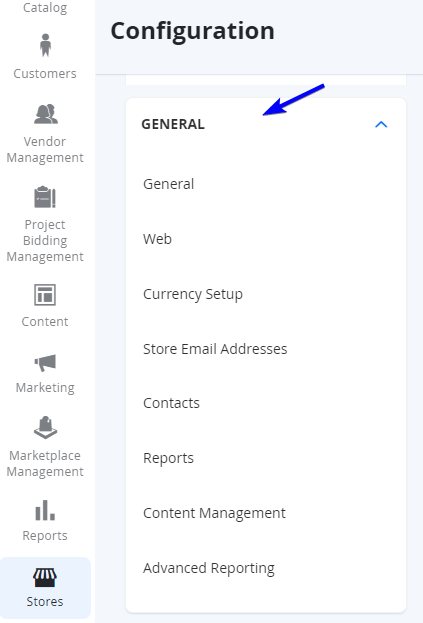Open the Content layout icon
The image size is (423, 623).
pos(45,295)
